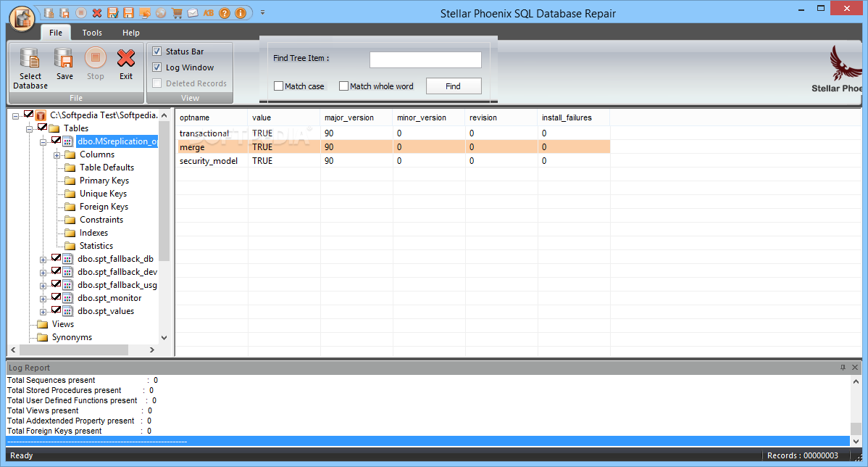Toggle the Log Window checkbox
The width and height of the screenshot is (868, 467).
coord(157,67)
